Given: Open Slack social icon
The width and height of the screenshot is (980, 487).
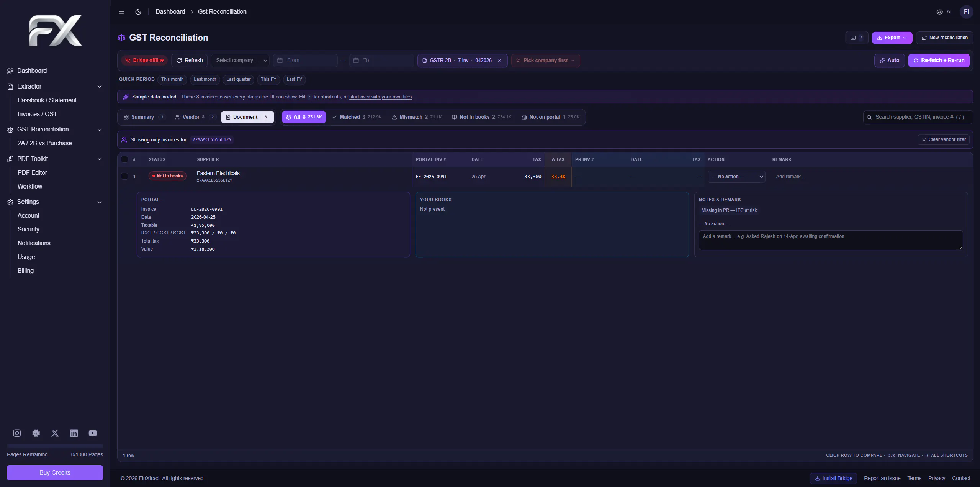Looking at the screenshot, I should (36, 433).
